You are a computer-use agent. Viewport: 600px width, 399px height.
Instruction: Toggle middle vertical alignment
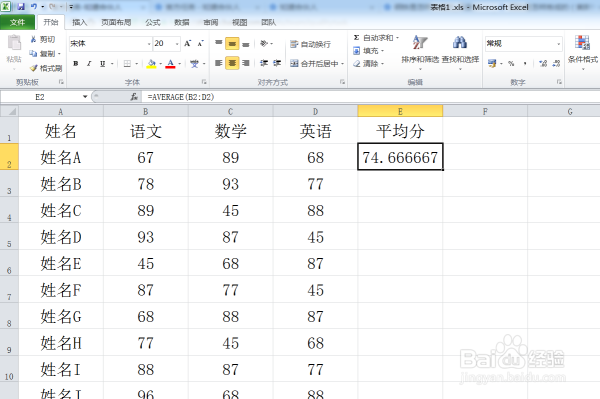(x=232, y=44)
